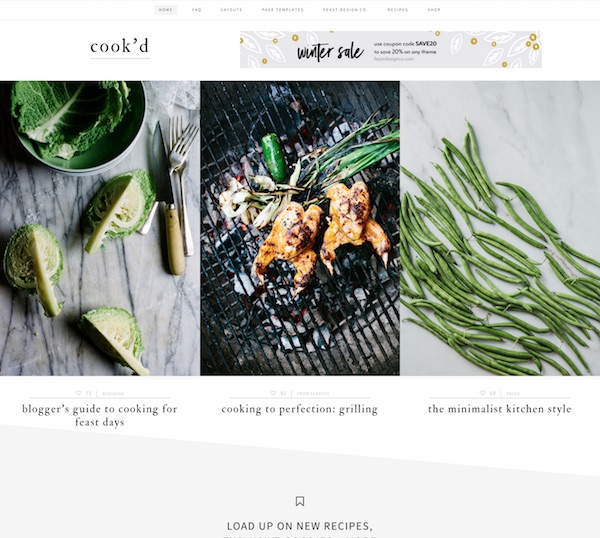
Task: Open the green beans featured image
Action: point(500,228)
